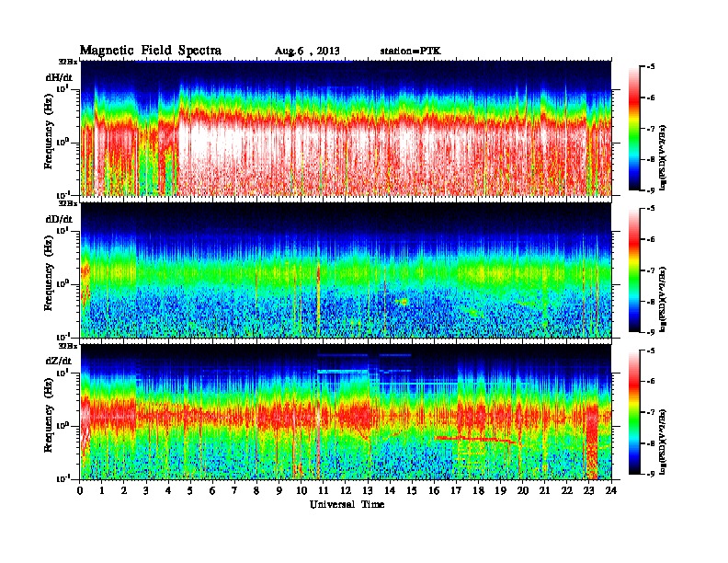Click hour tick label "14" on time axis
This screenshot has width=728, height=563.
tap(390, 490)
